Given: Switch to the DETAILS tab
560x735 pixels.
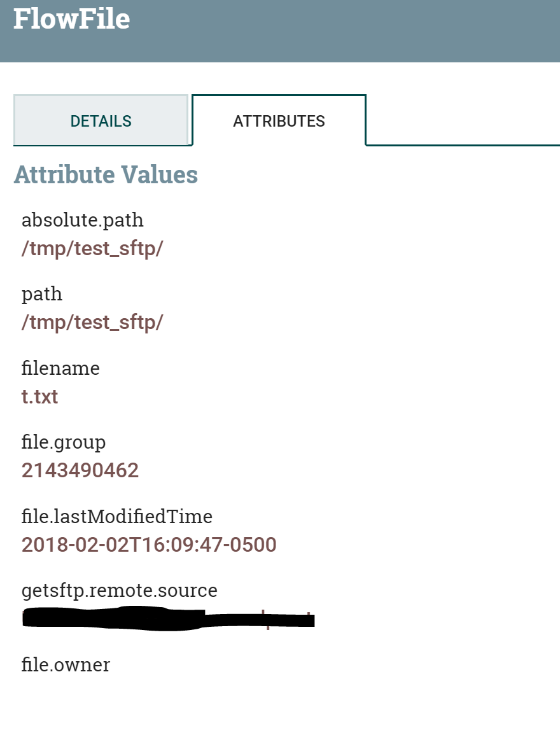Looking at the screenshot, I should (x=101, y=120).
